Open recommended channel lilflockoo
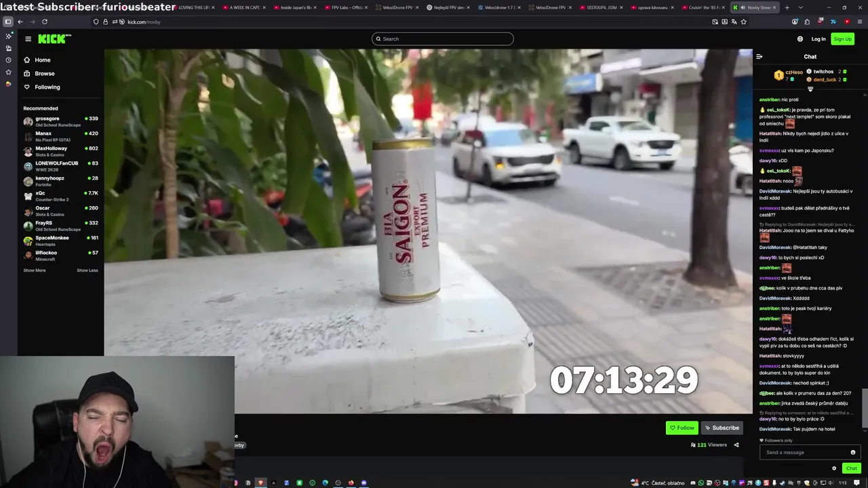Screen dimensions: 868x488 (x=61, y=256)
